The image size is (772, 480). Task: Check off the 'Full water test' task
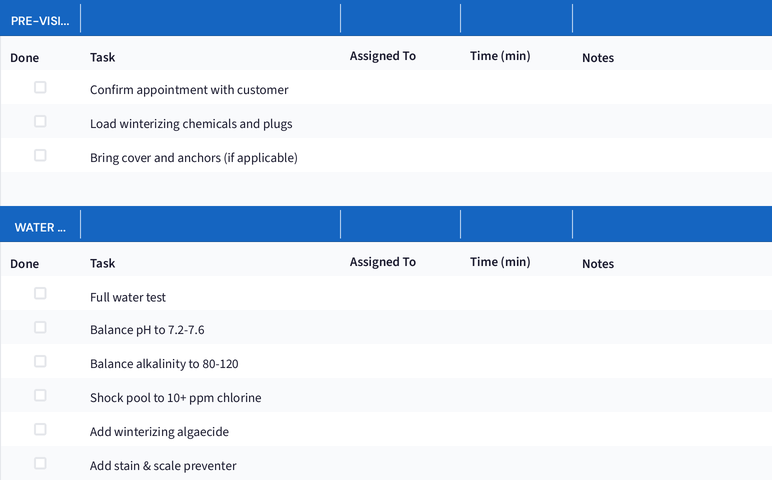(x=40, y=294)
